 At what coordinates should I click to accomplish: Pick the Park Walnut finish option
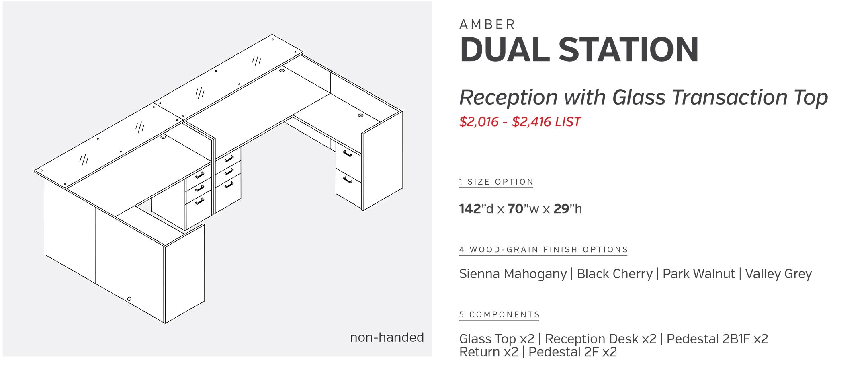tap(698, 274)
